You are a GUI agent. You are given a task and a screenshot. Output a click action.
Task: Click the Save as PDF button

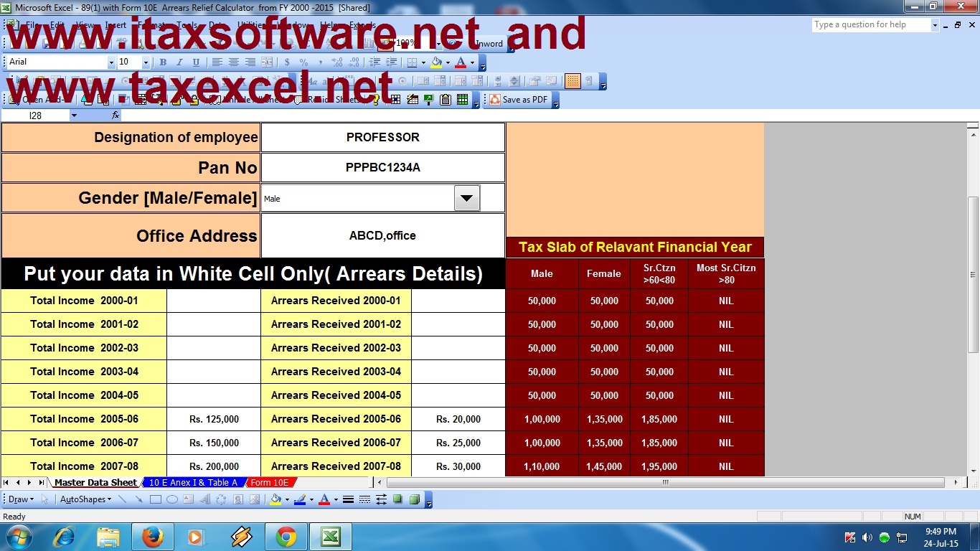519,100
